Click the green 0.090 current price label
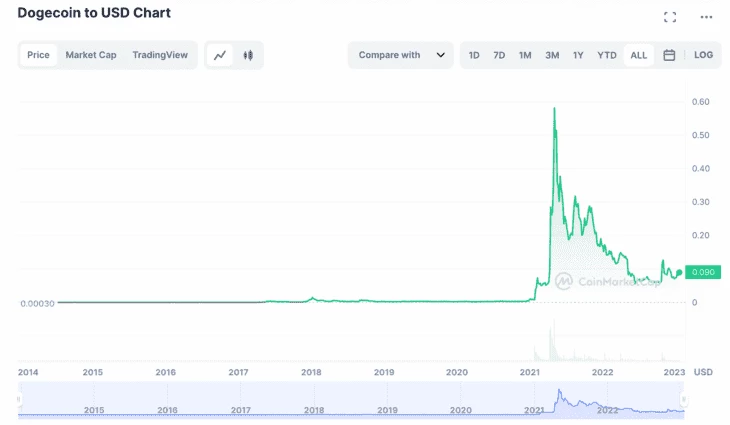This screenshot has width=730, height=425. coord(703,272)
